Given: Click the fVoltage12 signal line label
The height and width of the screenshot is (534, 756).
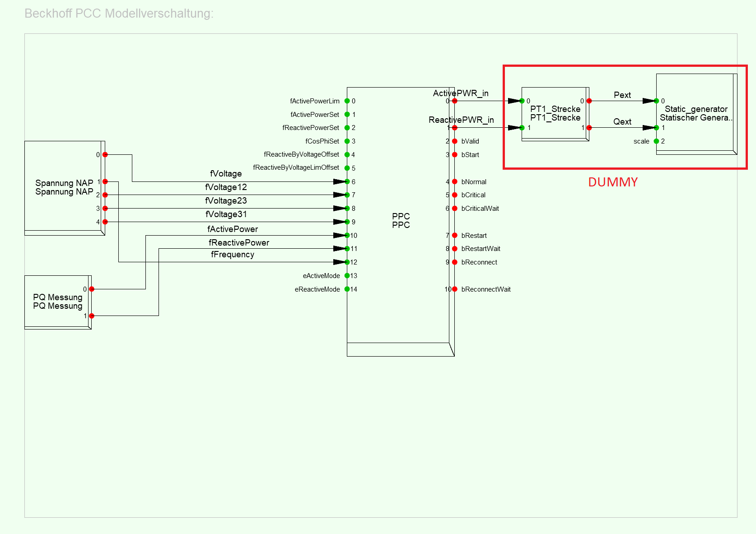Looking at the screenshot, I should pos(226,187).
